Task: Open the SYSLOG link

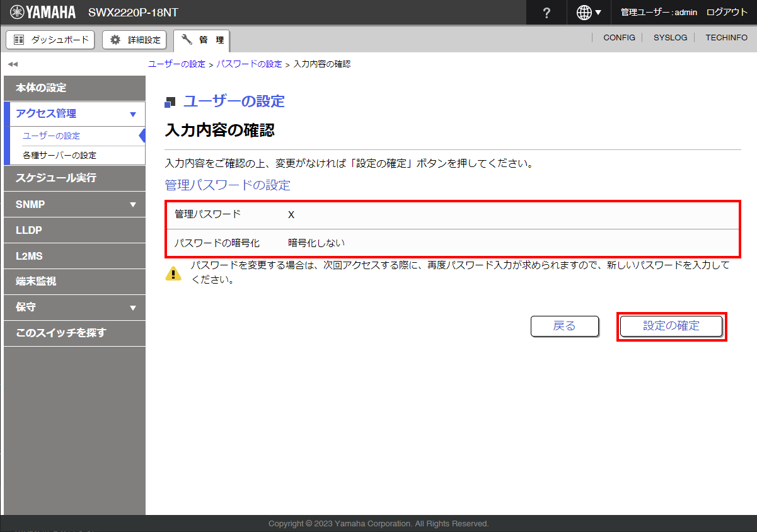Action: pos(670,38)
